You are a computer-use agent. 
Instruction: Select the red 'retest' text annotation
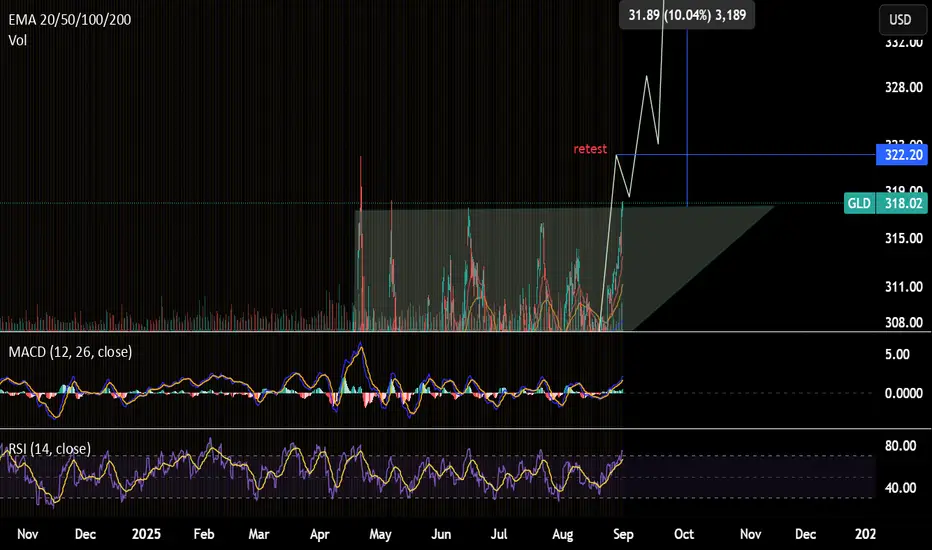pos(590,149)
